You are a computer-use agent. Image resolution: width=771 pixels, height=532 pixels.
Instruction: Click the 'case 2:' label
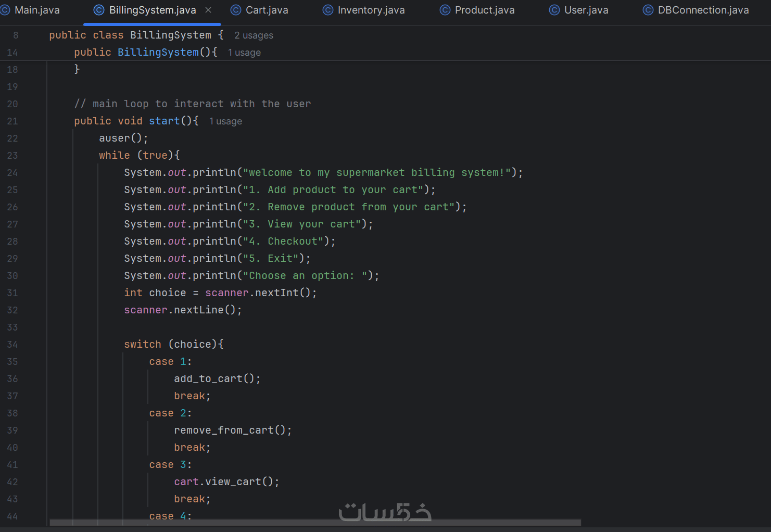tap(170, 413)
